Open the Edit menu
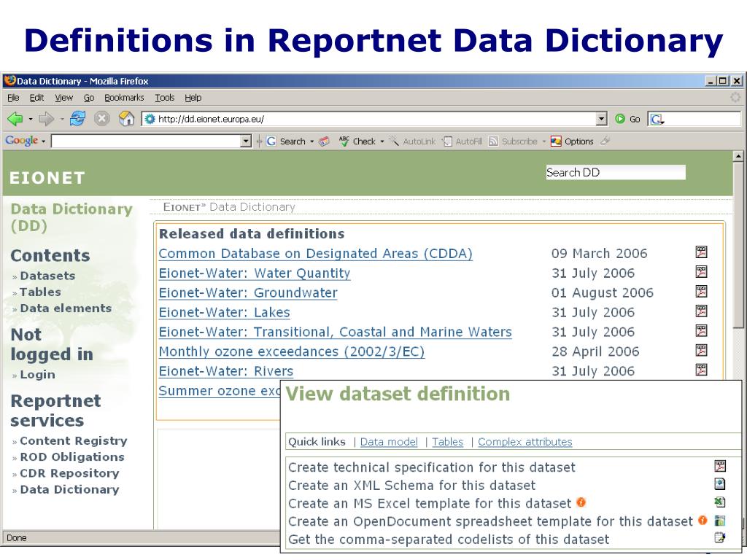This screenshot has width=747, height=560. tap(36, 98)
